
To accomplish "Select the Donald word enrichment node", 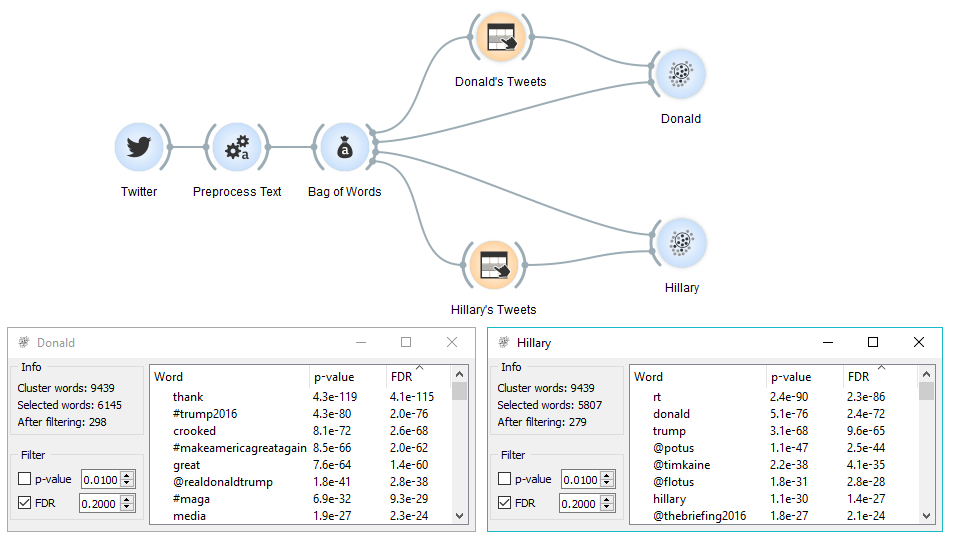I will pyautogui.click(x=681, y=74).
